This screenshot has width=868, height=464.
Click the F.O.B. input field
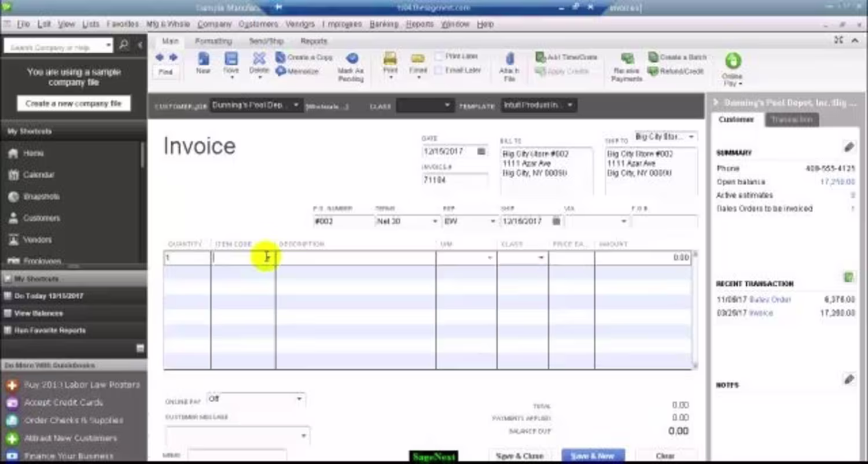click(664, 221)
